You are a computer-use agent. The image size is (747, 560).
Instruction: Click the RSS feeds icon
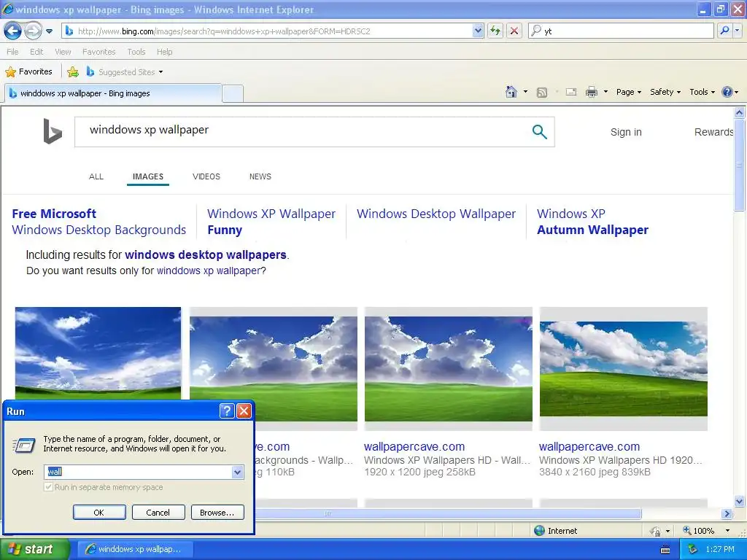[x=542, y=93]
